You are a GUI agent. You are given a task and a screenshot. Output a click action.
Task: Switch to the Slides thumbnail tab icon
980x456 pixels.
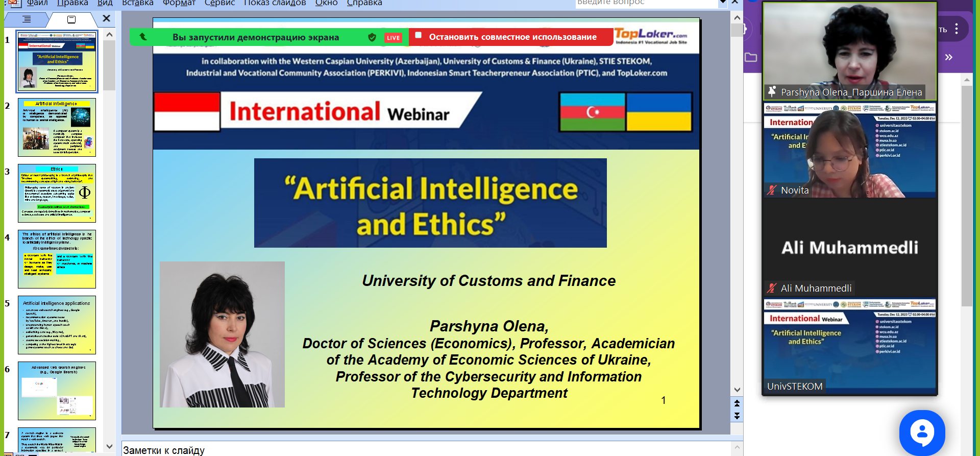pyautogui.click(x=71, y=19)
